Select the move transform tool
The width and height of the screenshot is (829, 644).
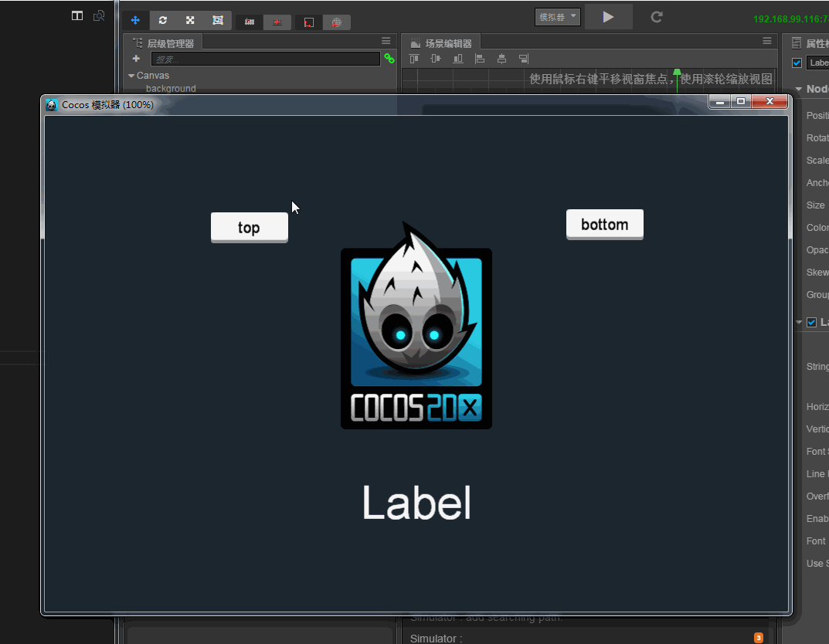pyautogui.click(x=135, y=21)
